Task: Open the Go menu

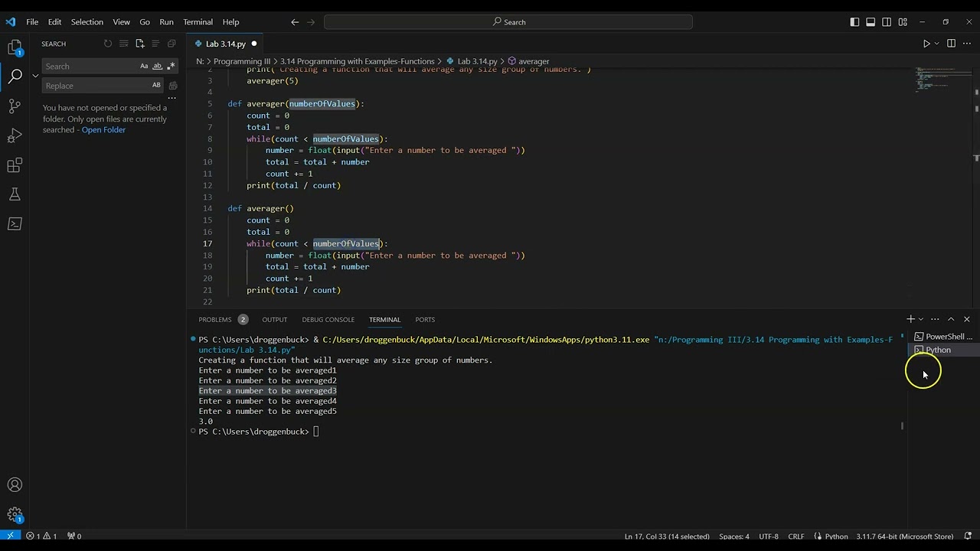Action: 145,22
